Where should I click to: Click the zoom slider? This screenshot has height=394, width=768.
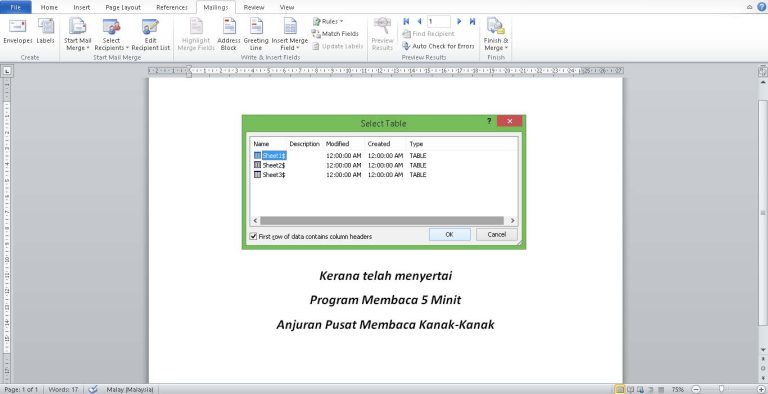pyautogui.click(x=721, y=390)
